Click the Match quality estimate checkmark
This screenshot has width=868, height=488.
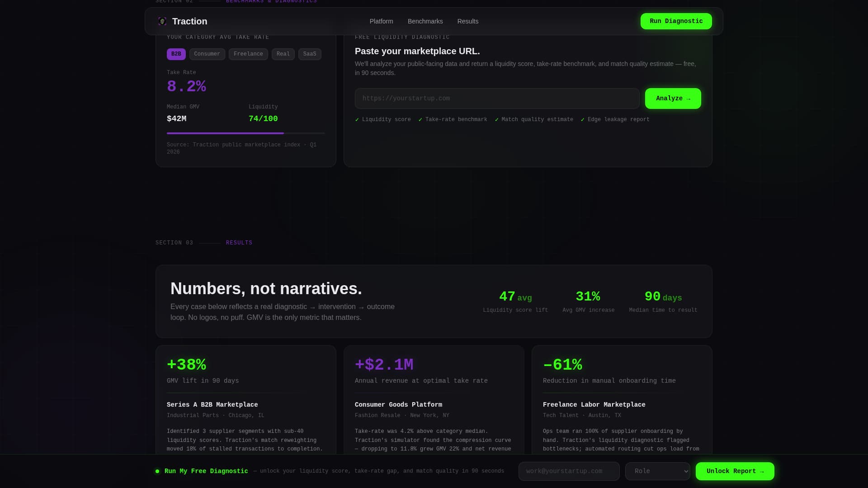[497, 120]
